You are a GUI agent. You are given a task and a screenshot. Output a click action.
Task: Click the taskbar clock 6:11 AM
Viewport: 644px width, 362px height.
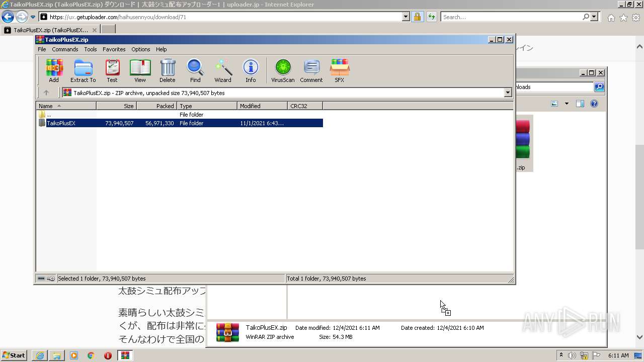click(618, 355)
